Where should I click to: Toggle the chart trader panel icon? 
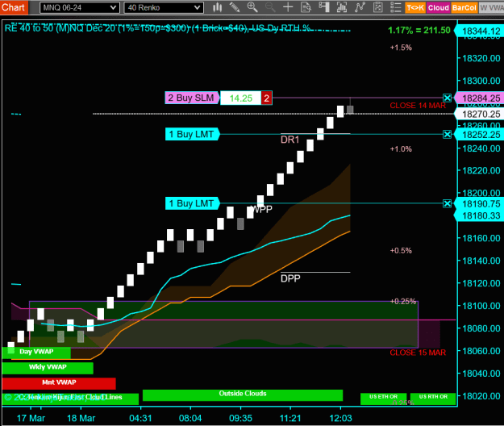[323, 7]
